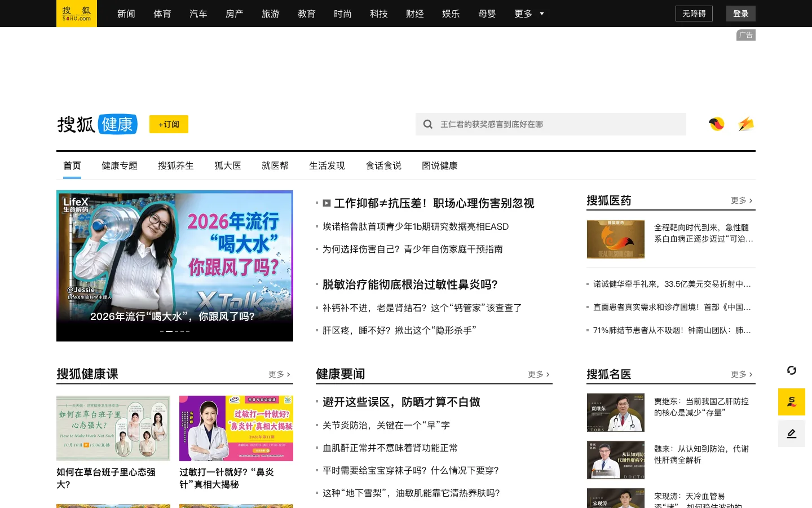Expand the 更多 dropdown in top navigation
This screenshot has height=508, width=812.
[529, 14]
